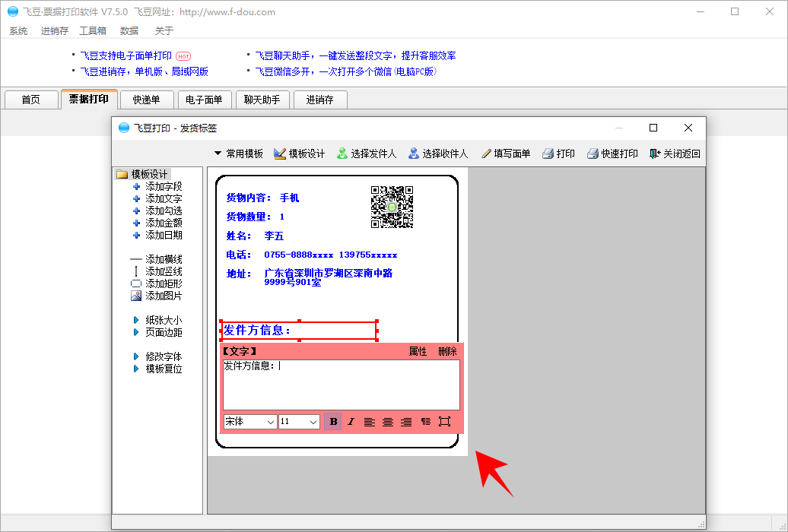This screenshot has width=788, height=532.
Task: Expand the 常用模板 dropdown menu
Action: [x=238, y=154]
